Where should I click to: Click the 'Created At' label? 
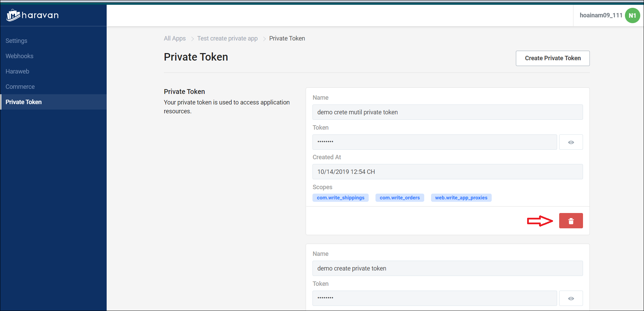tap(327, 157)
